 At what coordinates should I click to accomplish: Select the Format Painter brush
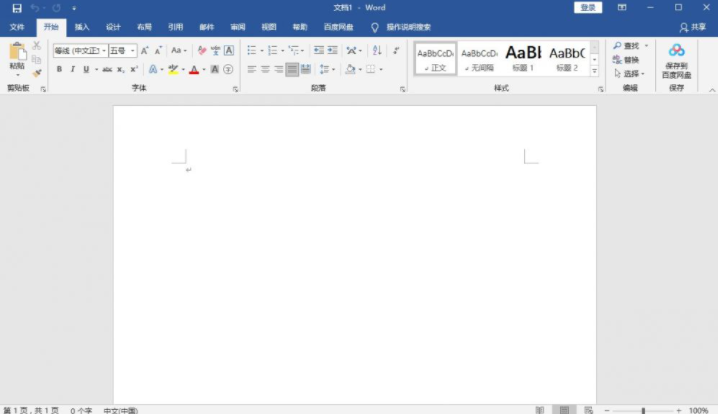click(x=37, y=72)
